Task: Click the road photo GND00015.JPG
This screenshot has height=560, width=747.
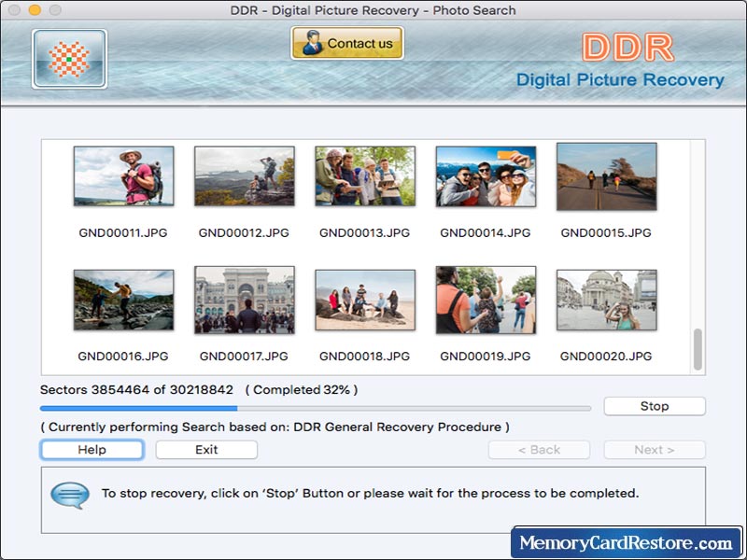Action: pyautogui.click(x=603, y=176)
